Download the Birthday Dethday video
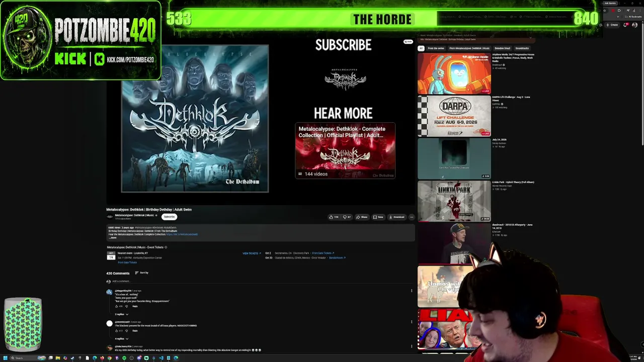This screenshot has height=362, width=644. (x=396, y=217)
